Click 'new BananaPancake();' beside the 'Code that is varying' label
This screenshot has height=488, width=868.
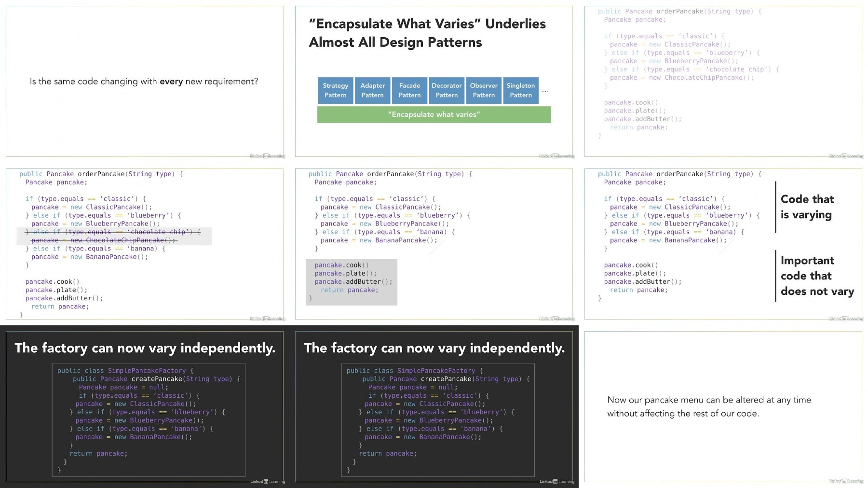click(688, 240)
